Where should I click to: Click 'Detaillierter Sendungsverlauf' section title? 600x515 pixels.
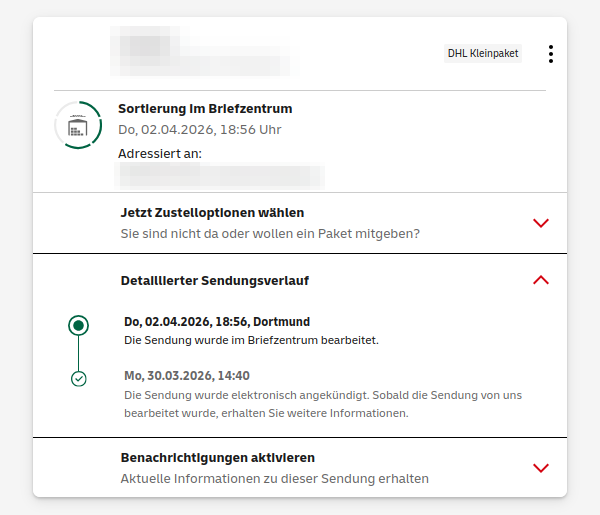pos(214,281)
